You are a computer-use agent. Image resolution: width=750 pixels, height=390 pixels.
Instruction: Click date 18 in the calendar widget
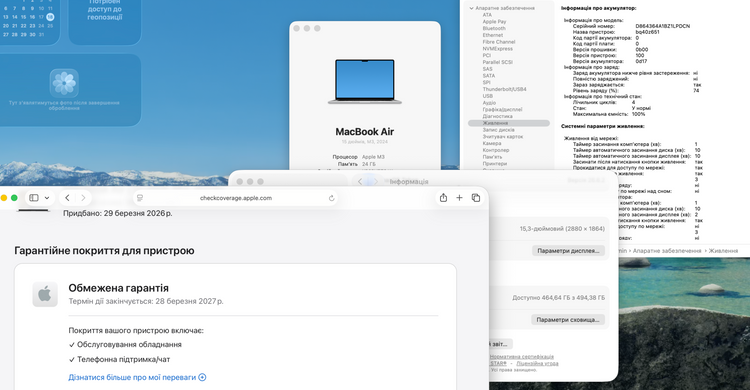pyautogui.click(x=50, y=17)
